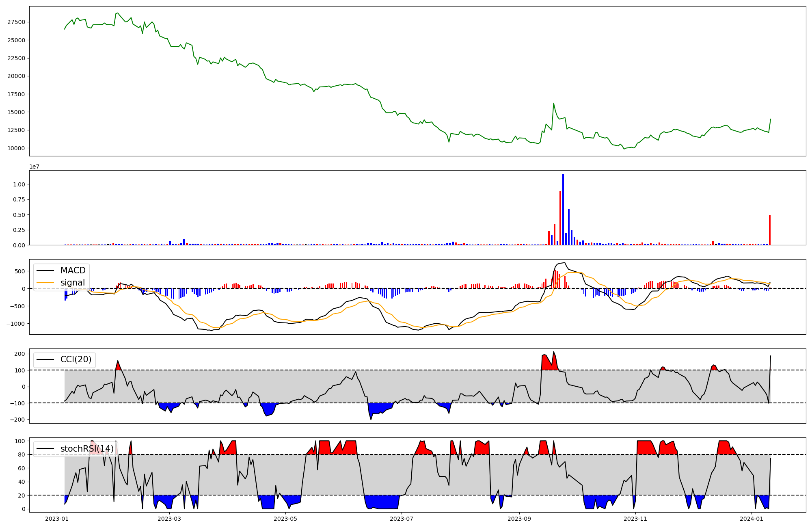Click the orange signal legend line
This screenshot has width=812, height=528.
[45, 283]
